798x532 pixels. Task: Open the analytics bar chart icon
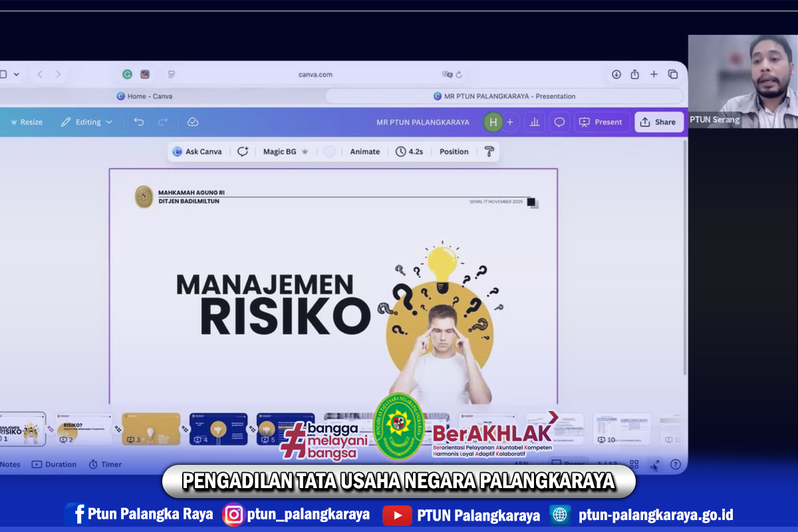(x=533, y=122)
